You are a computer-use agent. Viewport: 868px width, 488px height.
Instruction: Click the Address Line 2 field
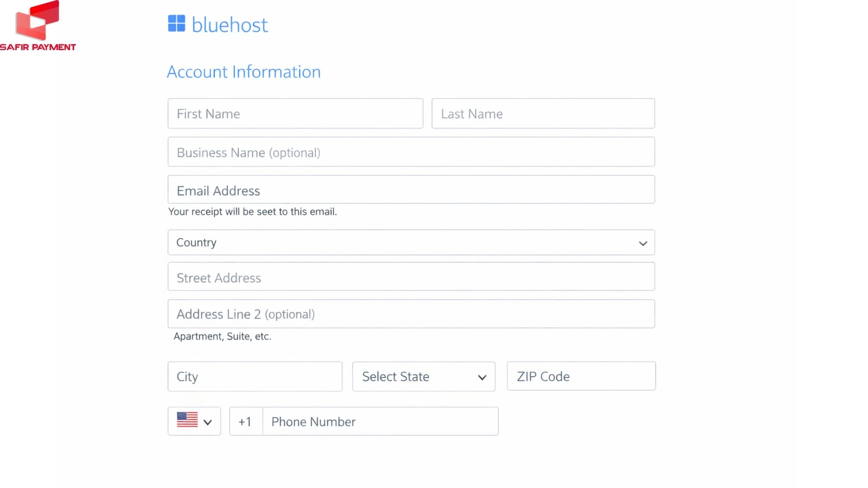(411, 314)
